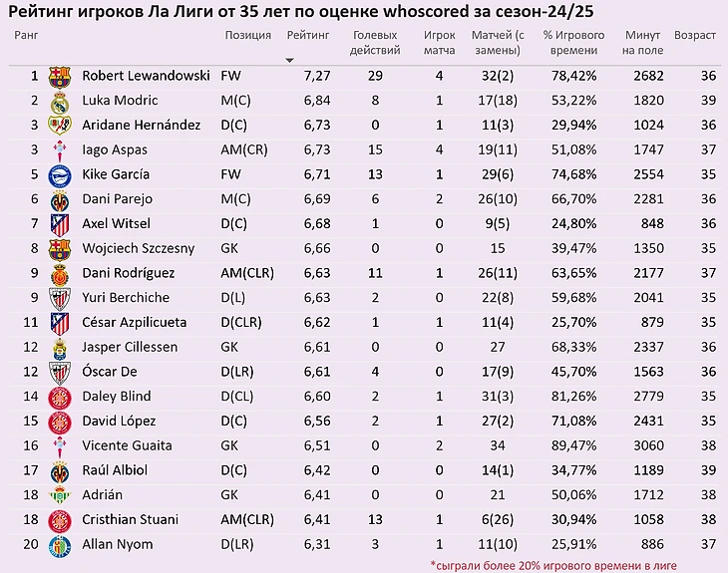Viewport: 728px width, 573px height.
Task: Click the Минут на поле header
Action: [x=641, y=42]
